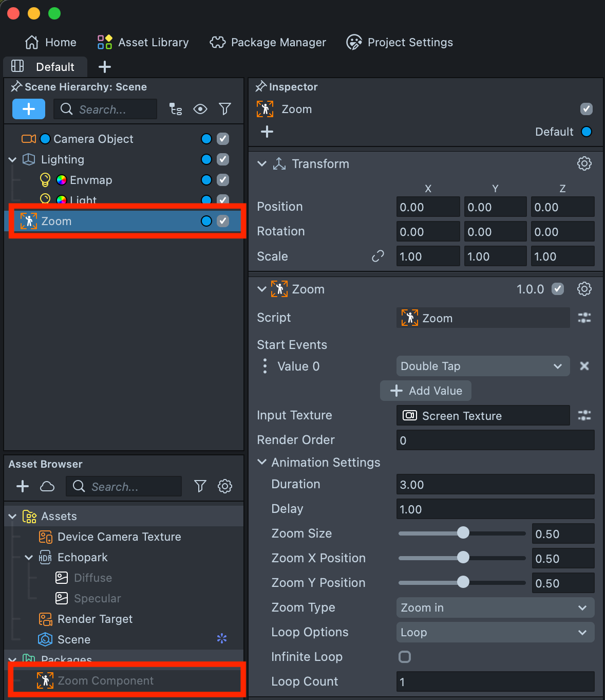The height and width of the screenshot is (700, 605).
Task: Click Asset Browser settings gear
Action: tap(225, 486)
